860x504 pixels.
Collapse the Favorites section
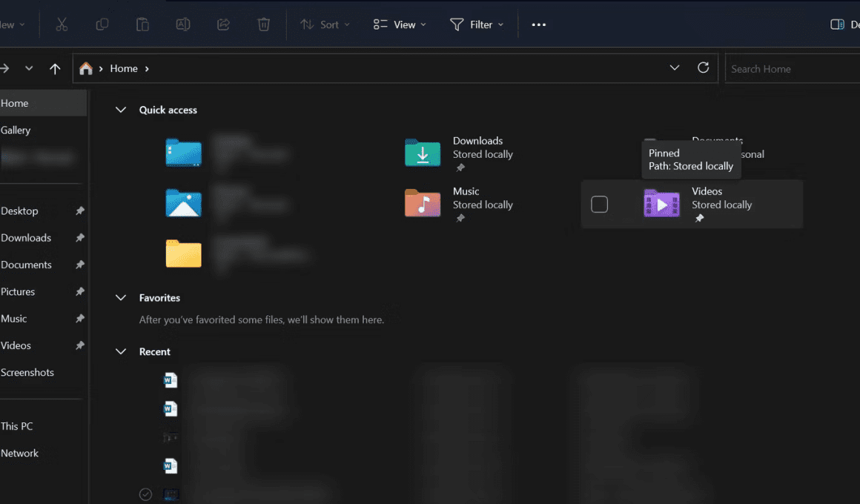121,298
